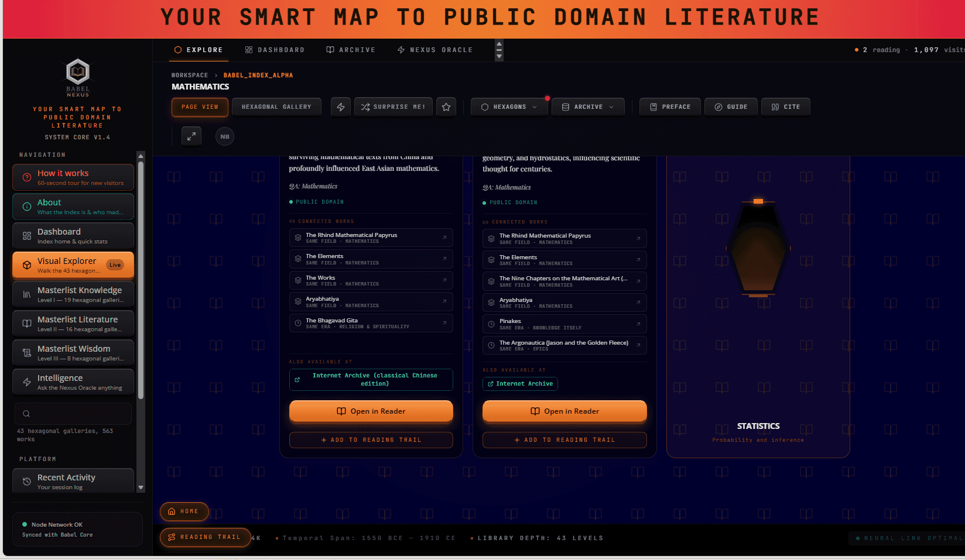Click the NB circular badge
This screenshot has height=560, width=965.
tap(225, 136)
